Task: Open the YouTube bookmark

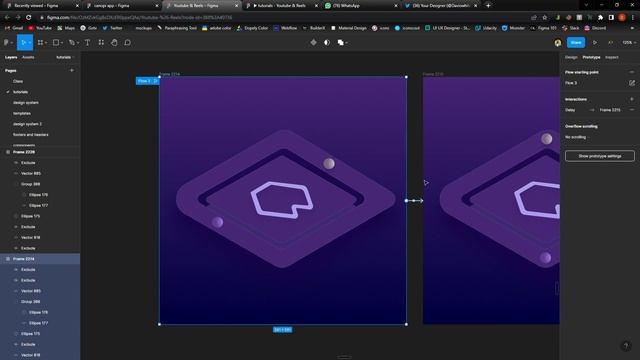Action: 40,28
